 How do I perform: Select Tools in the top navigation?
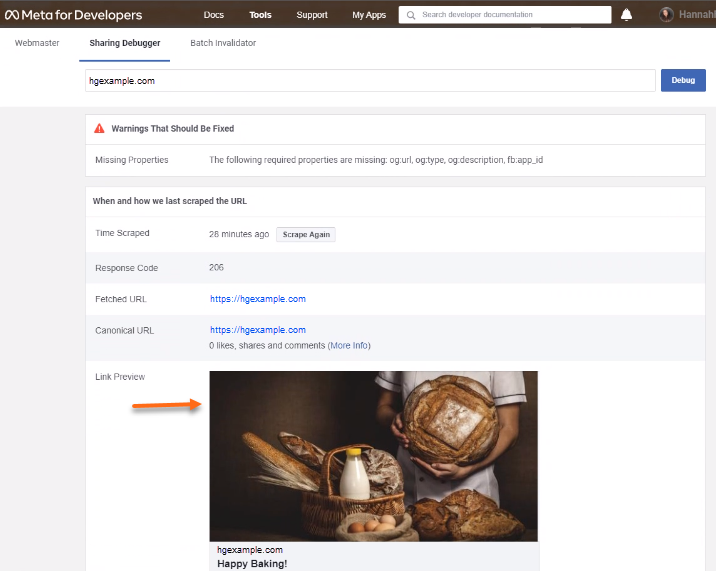[260, 15]
